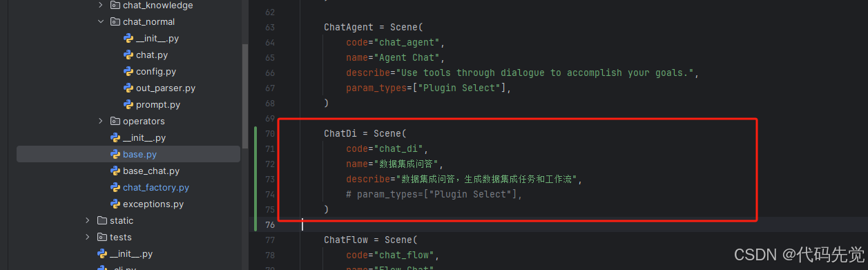Click the static folder icon

[x=102, y=221]
